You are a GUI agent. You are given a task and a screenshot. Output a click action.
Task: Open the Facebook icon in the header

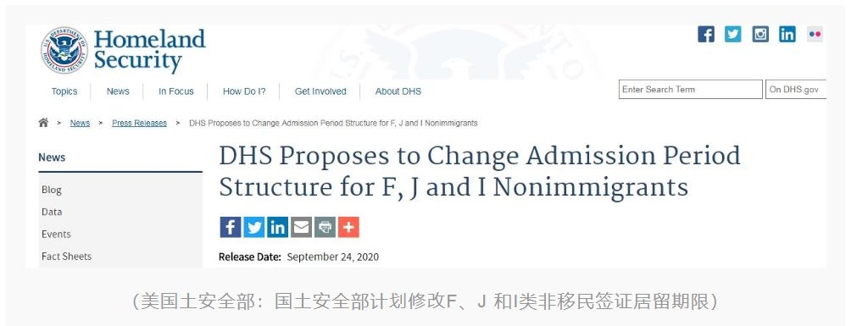(x=706, y=34)
